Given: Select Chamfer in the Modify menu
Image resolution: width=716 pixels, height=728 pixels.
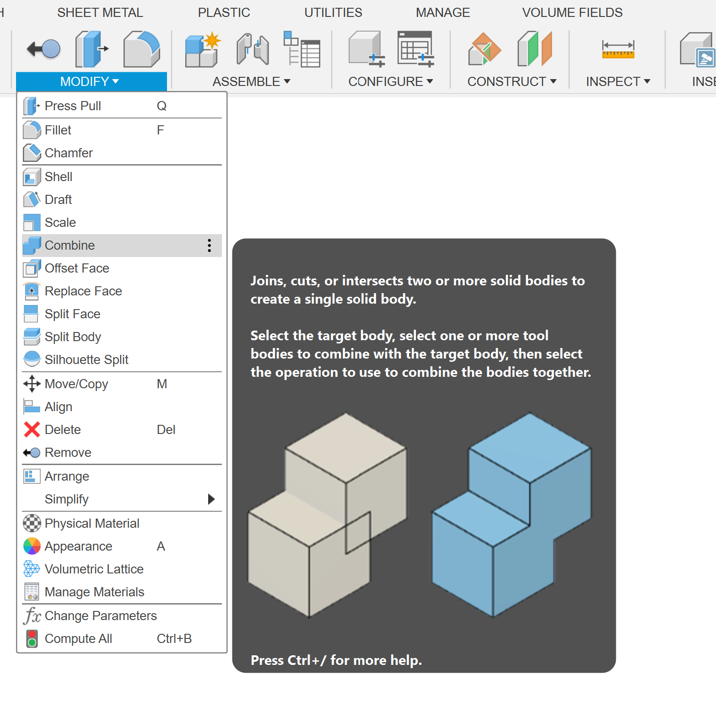Looking at the screenshot, I should [x=122, y=153].
